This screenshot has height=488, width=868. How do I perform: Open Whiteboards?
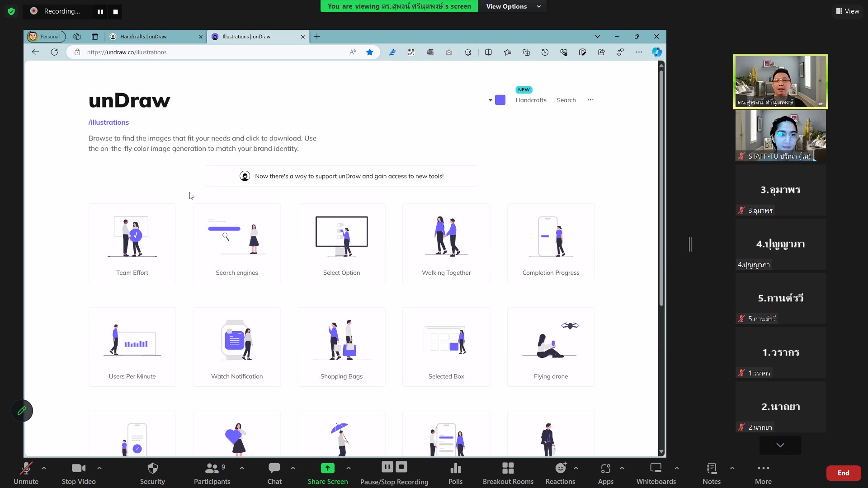click(656, 473)
